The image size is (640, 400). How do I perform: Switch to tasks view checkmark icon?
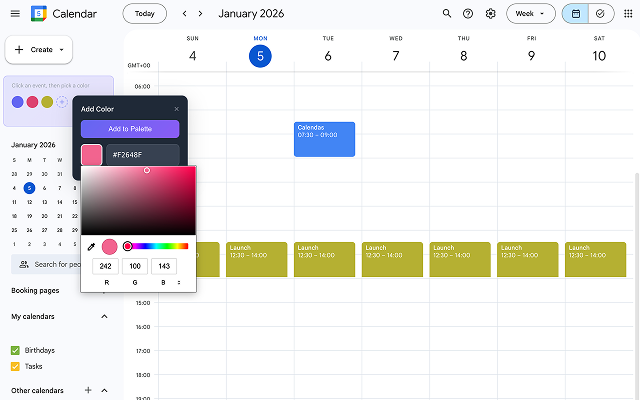pos(600,13)
